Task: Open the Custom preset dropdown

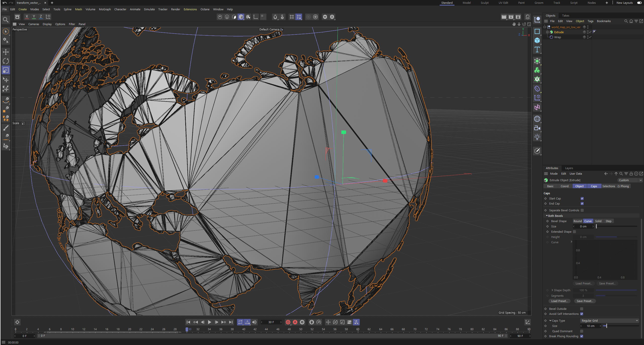Action: tap(630, 180)
